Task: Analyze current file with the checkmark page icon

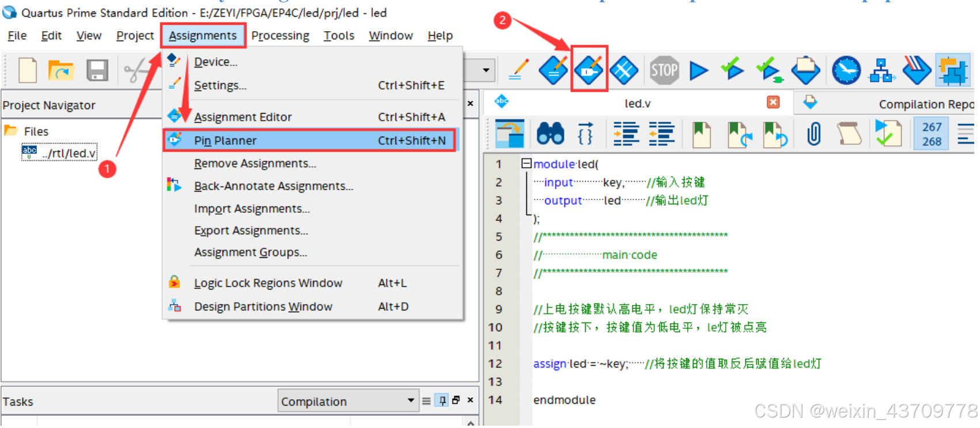Action: (x=888, y=133)
